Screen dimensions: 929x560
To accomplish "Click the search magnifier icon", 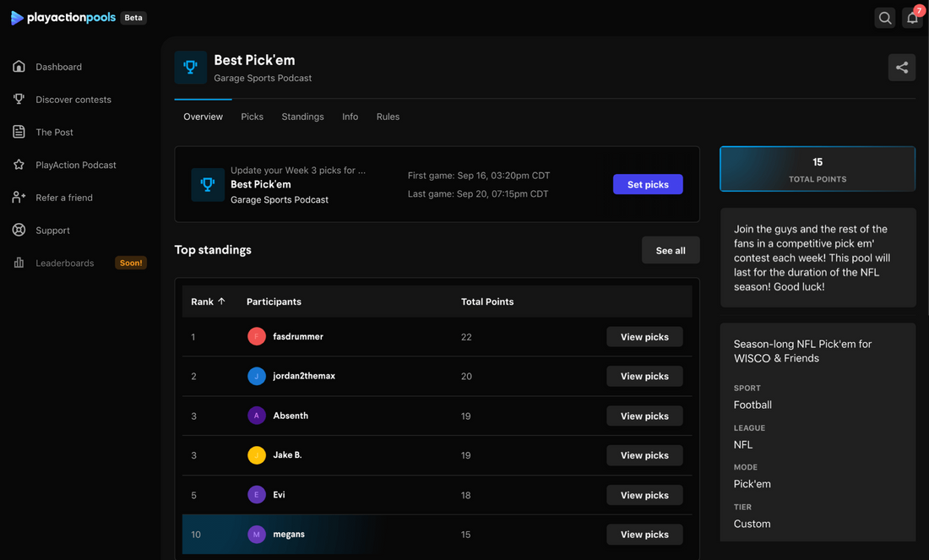I will pos(884,18).
